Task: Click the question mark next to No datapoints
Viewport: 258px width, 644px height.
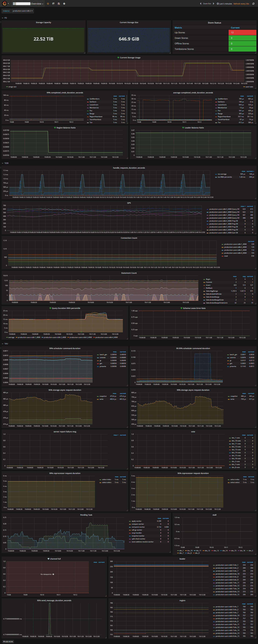Action: pos(53,574)
